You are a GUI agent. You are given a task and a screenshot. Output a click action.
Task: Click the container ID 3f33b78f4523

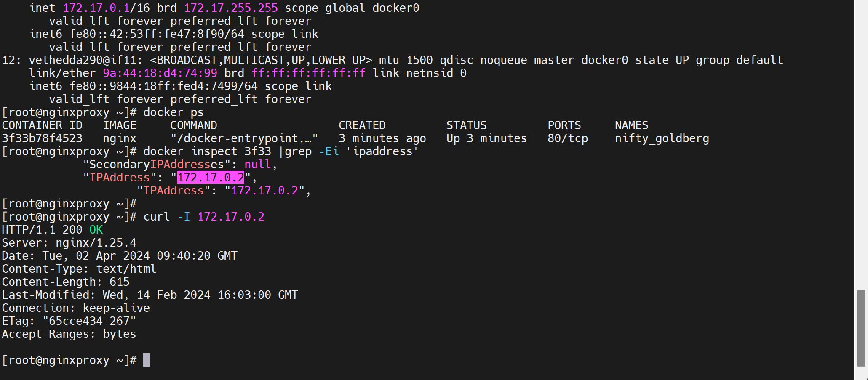tap(42, 138)
